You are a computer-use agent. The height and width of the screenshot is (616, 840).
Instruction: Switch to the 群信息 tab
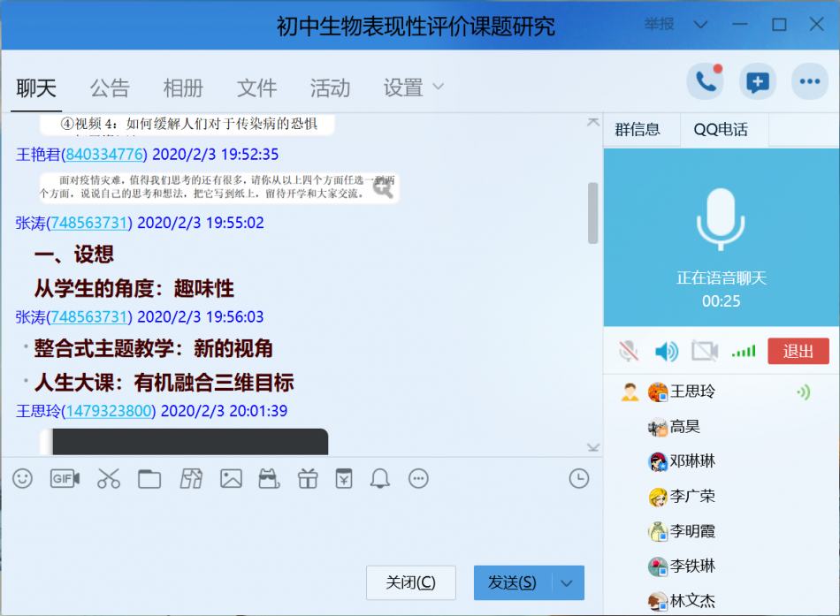(638, 130)
